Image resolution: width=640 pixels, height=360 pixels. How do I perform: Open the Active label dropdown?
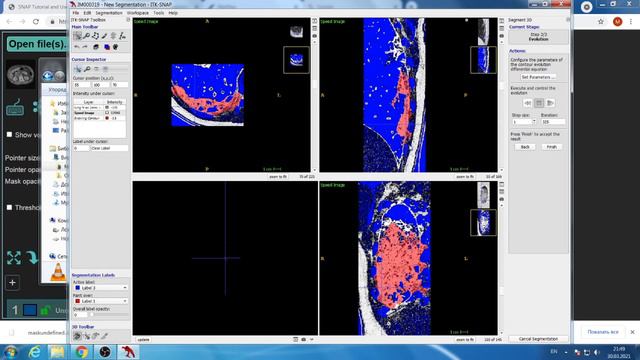tap(100, 288)
